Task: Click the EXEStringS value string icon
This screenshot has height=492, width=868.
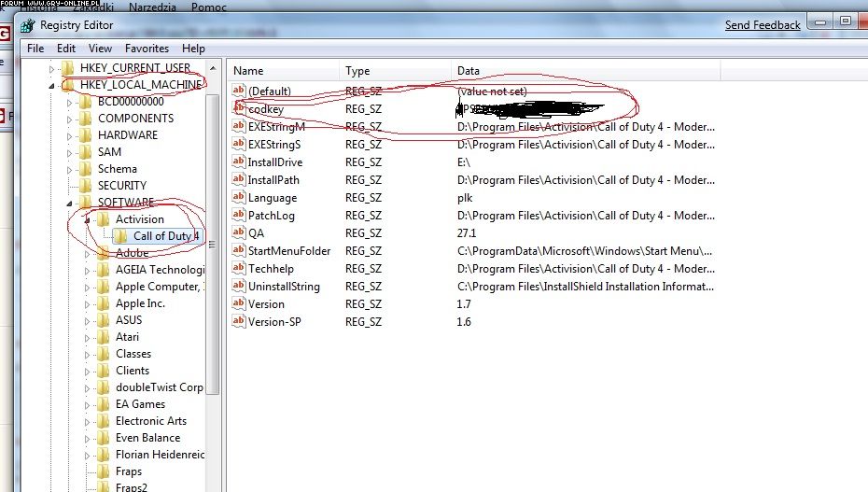Action: (239, 144)
